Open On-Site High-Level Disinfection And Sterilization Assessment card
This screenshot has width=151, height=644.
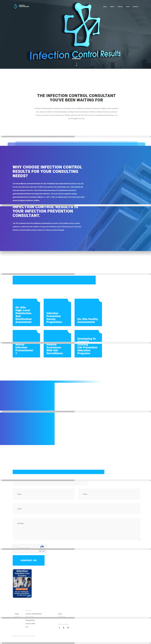click(26, 312)
